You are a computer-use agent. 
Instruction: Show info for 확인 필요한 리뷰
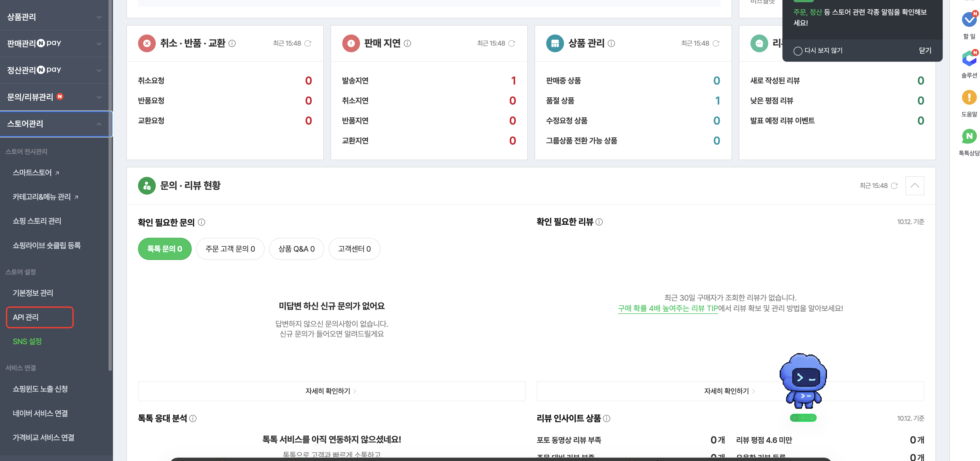pos(599,222)
